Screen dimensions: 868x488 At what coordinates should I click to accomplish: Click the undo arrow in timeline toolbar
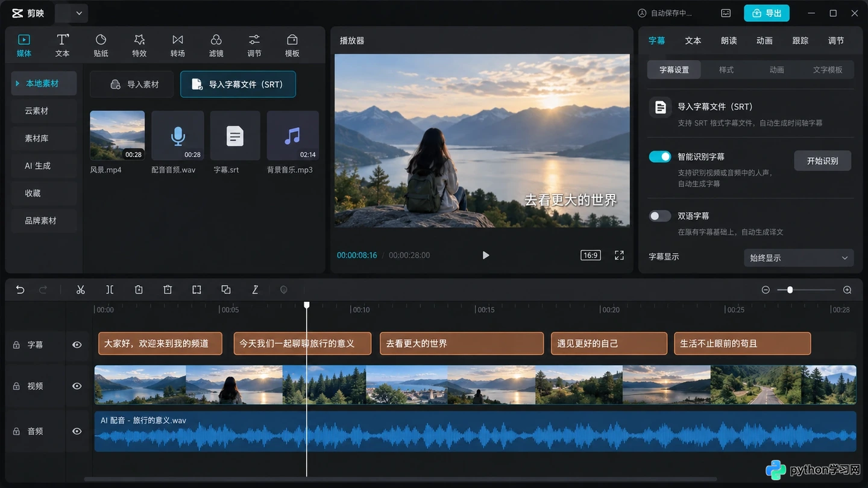pyautogui.click(x=20, y=290)
